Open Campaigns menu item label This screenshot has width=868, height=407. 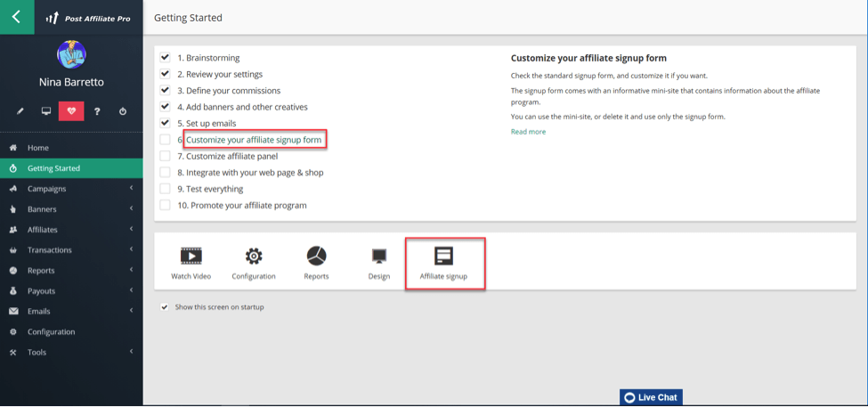46,189
